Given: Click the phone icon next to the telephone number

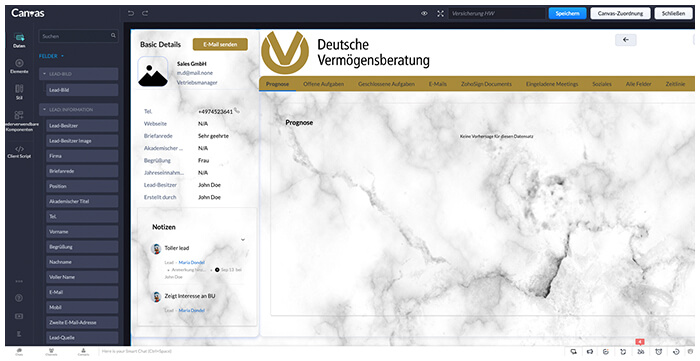Looking at the screenshot, I should [x=237, y=110].
